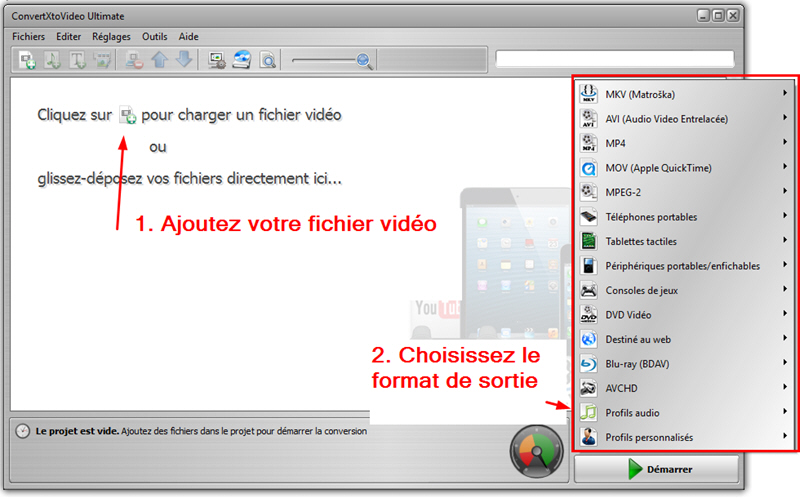Click the zoom slider magnifier handle
The width and height of the screenshot is (800, 498).
tap(364, 61)
